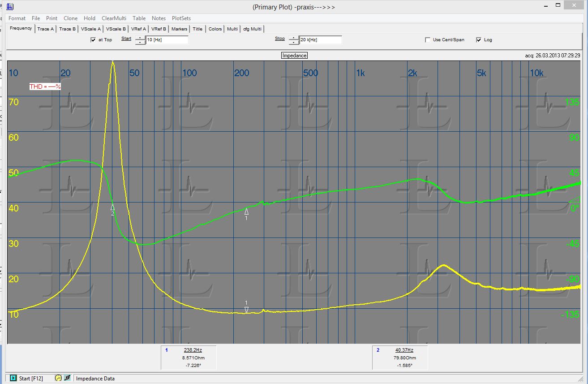This screenshot has height=384, width=588.
Task: Click the ClearMulti menu item
Action: click(x=114, y=18)
